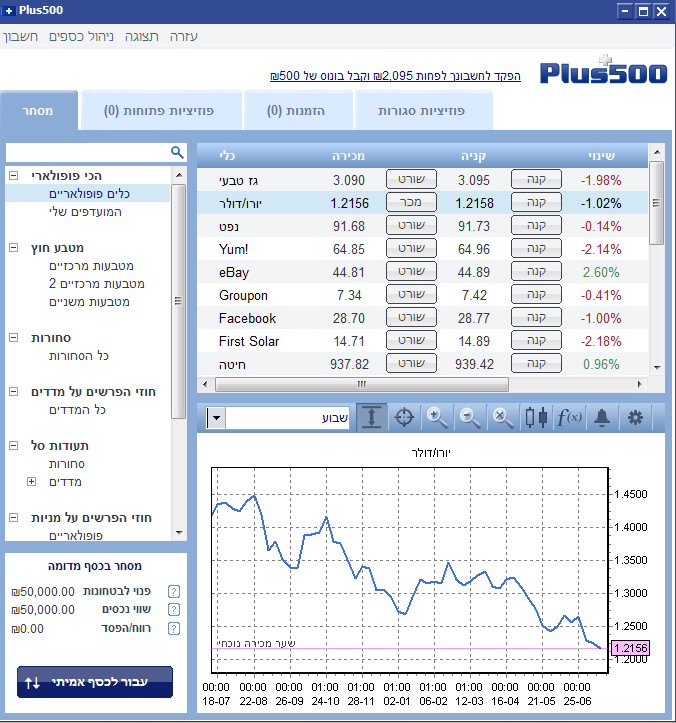Set a price alert with bell icon

tap(602, 418)
